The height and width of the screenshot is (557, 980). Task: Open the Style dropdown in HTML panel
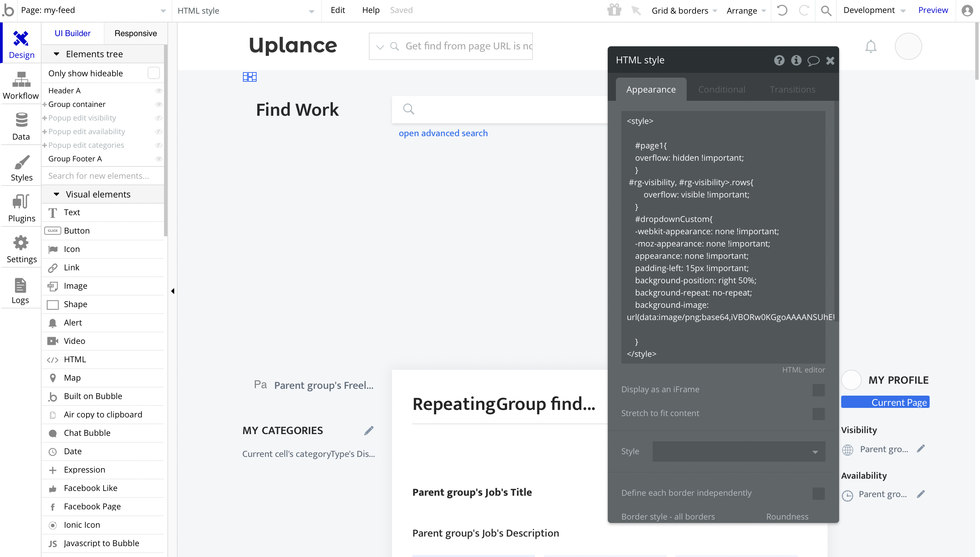click(738, 451)
